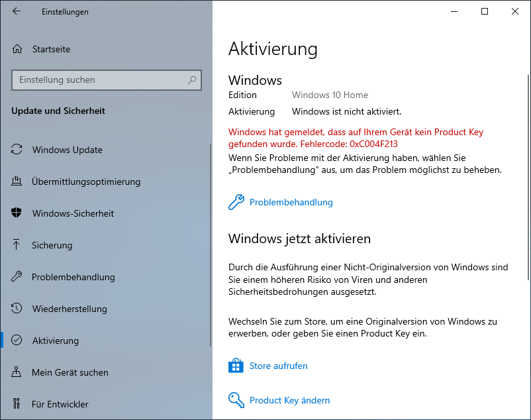Click the sidebar Problembehandlung wrench icon
Viewport: 531px width, 420px height.
(x=17, y=276)
